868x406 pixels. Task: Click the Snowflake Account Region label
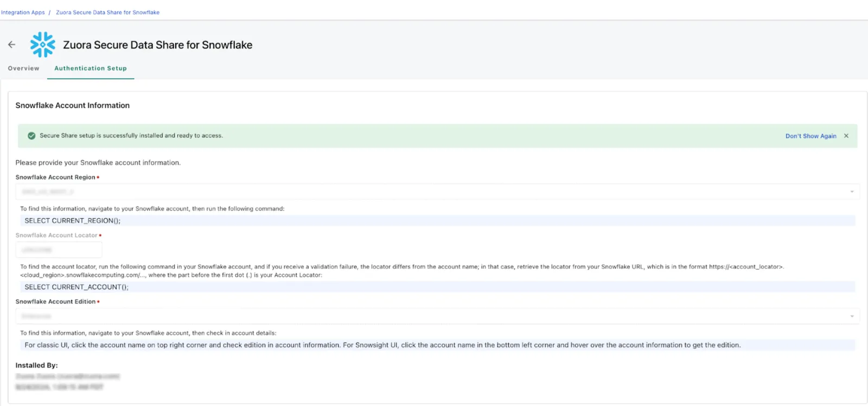(x=55, y=177)
